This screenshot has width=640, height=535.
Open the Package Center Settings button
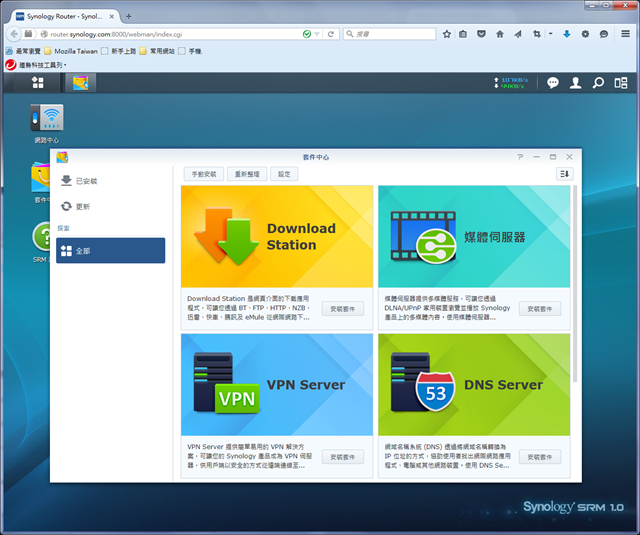[284, 174]
